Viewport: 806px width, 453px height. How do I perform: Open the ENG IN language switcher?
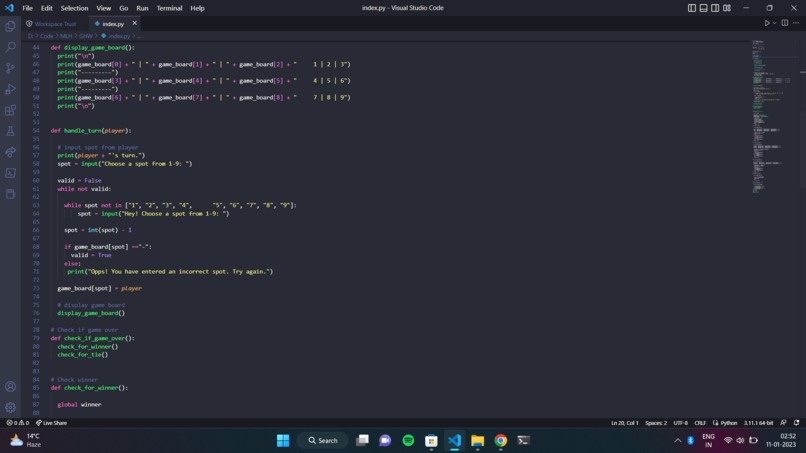[708, 440]
